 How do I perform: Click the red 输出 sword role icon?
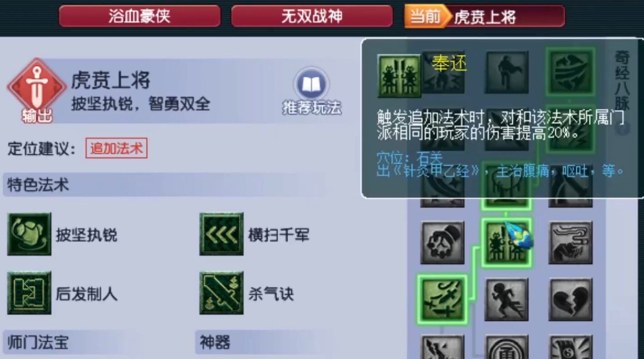coord(37,90)
